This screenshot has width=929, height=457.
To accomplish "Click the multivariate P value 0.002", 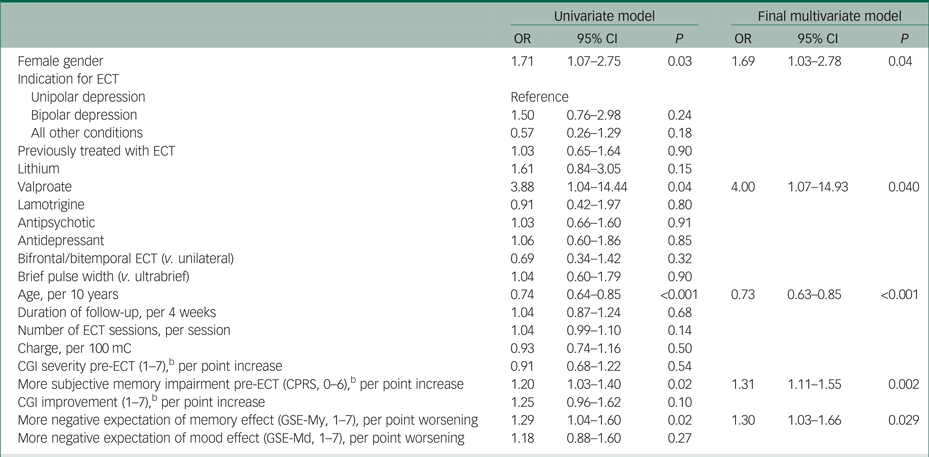I will 904,384.
